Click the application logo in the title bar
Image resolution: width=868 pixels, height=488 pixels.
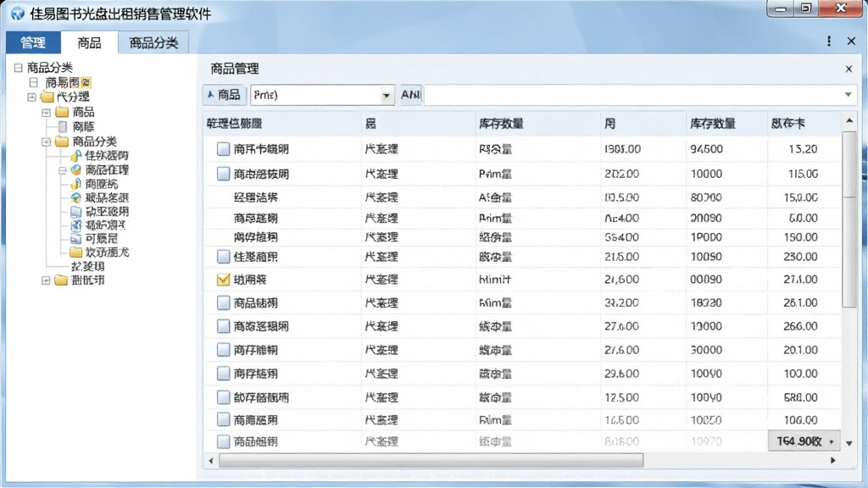pos(18,14)
